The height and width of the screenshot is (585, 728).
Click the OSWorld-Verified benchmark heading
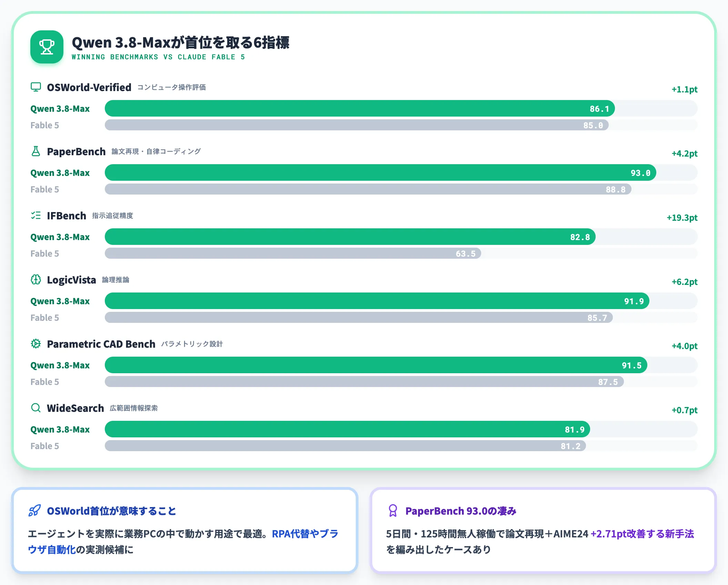point(89,87)
